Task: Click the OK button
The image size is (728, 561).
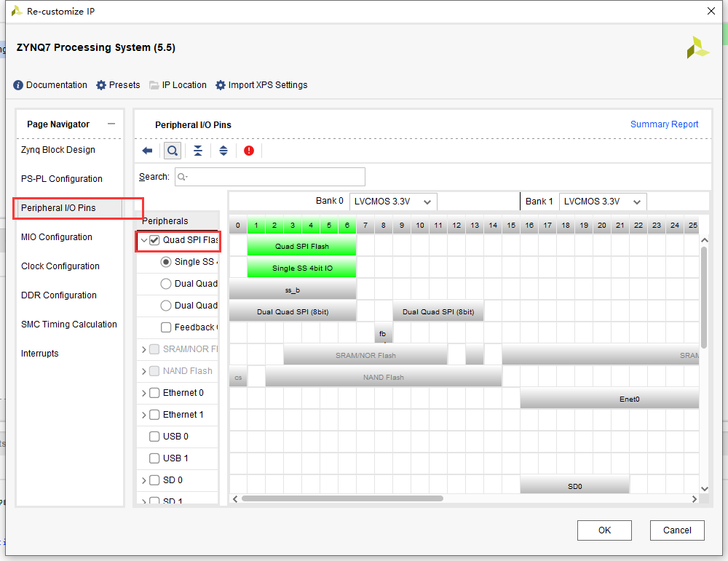Action: click(x=604, y=530)
